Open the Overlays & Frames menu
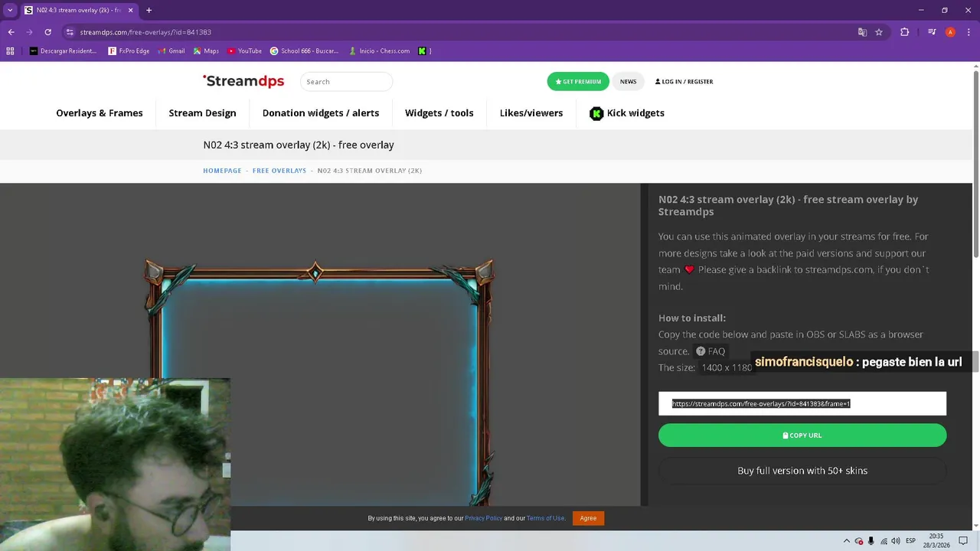The width and height of the screenshot is (980, 551). (100, 113)
